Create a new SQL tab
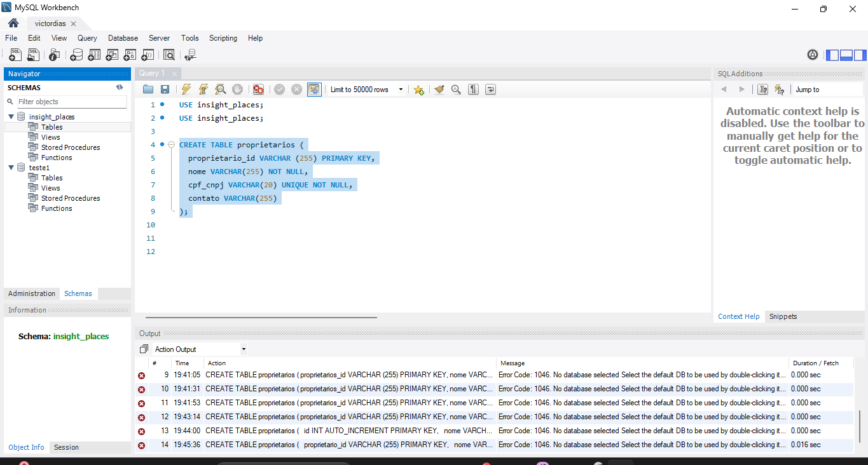 click(15, 55)
